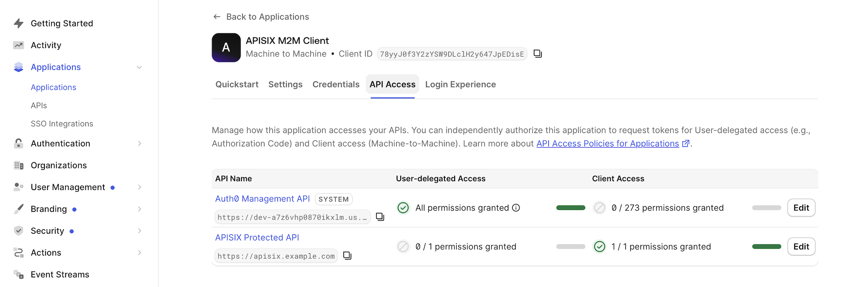
Task: Open the Auth0 Management API link
Action: point(263,199)
